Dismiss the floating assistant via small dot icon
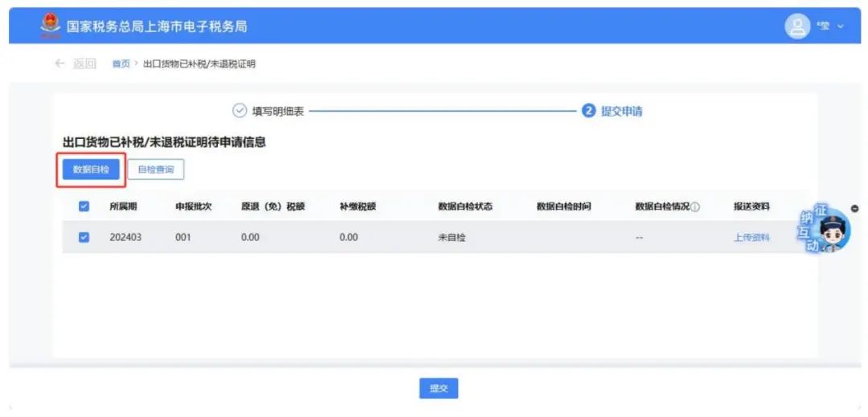This screenshot has width=868, height=417. pyautogui.click(x=854, y=209)
